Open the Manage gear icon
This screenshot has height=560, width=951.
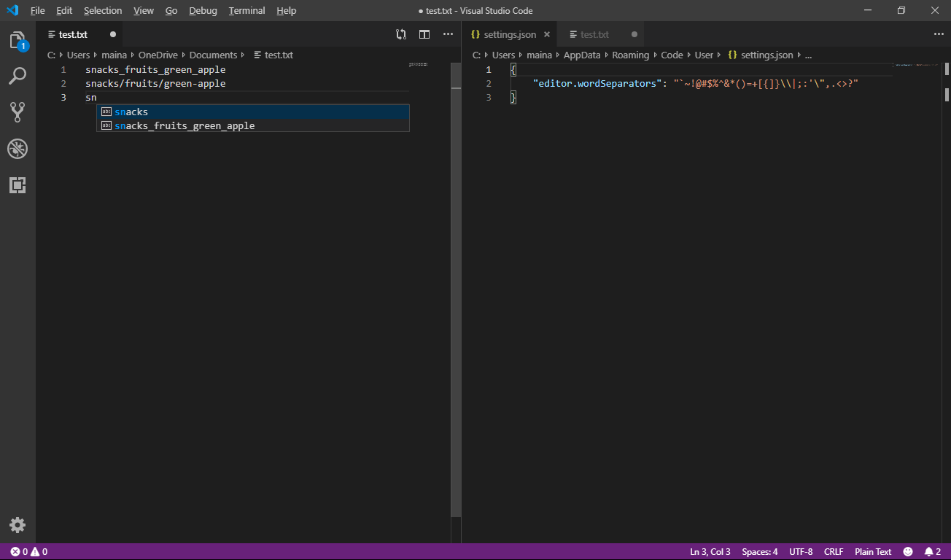tap(18, 524)
